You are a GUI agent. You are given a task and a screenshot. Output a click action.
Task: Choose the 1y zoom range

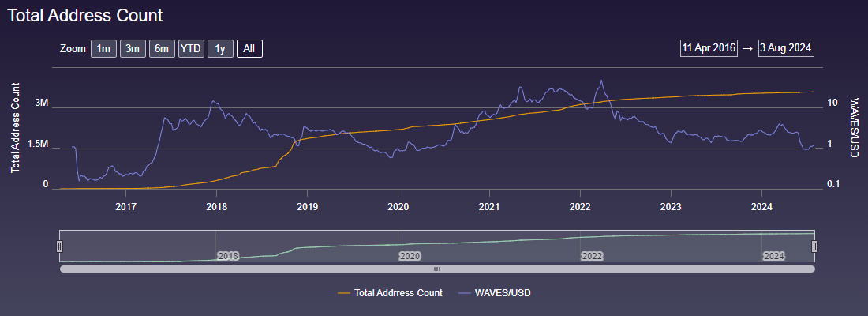click(x=220, y=49)
